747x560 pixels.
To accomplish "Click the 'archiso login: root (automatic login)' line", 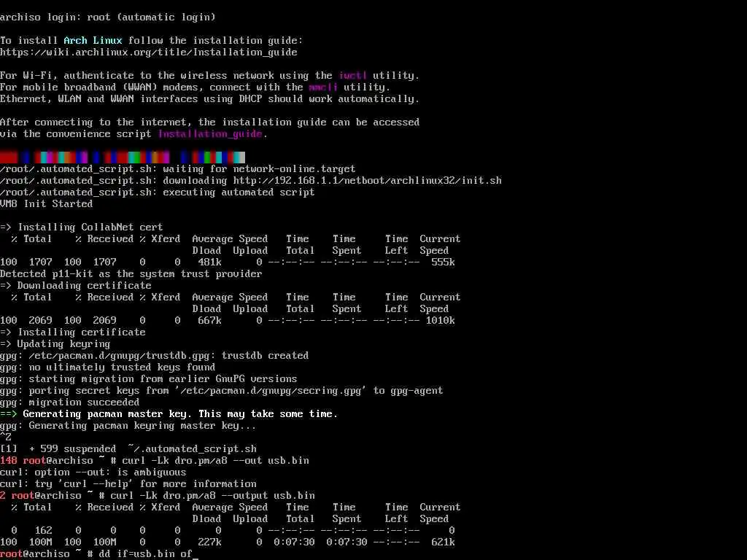I will click(x=108, y=17).
